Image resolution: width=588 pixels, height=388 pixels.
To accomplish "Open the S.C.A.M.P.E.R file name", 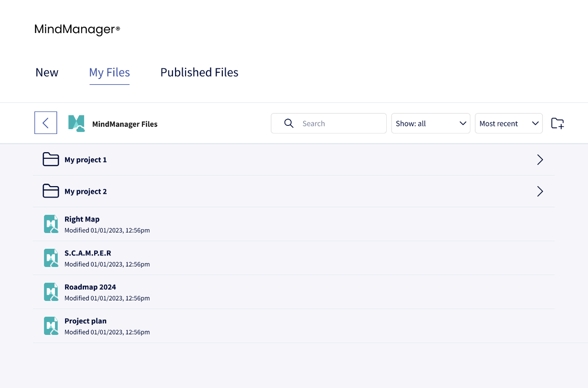I will pos(88,253).
